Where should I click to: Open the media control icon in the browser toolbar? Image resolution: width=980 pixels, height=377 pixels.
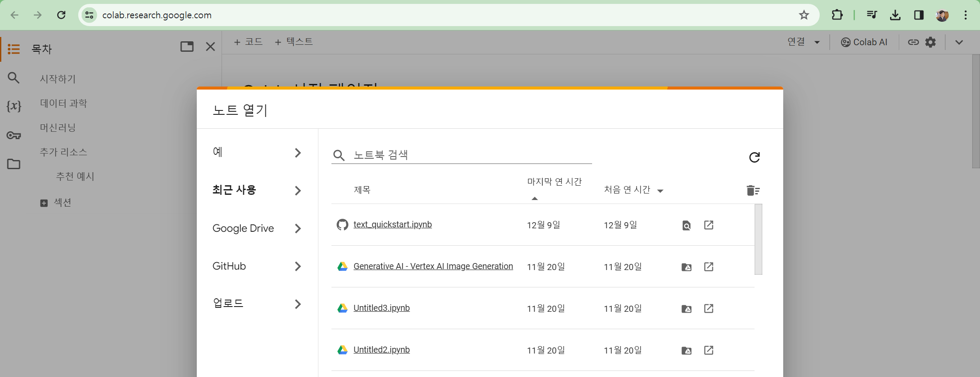coord(871,15)
